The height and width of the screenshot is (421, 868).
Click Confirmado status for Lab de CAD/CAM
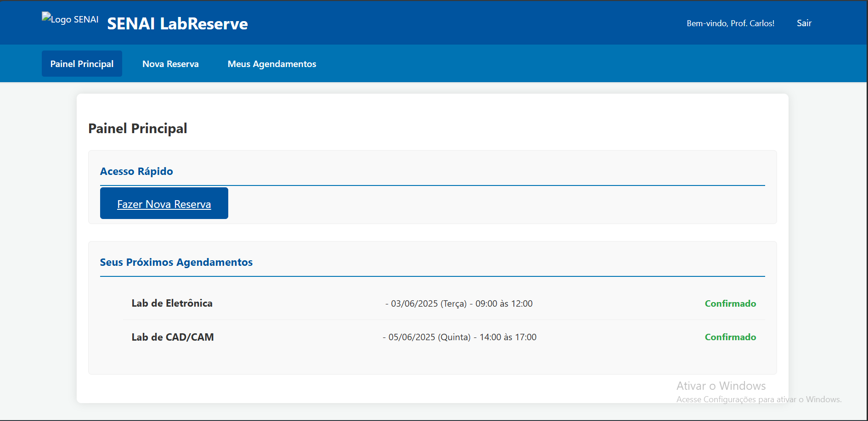[730, 337]
